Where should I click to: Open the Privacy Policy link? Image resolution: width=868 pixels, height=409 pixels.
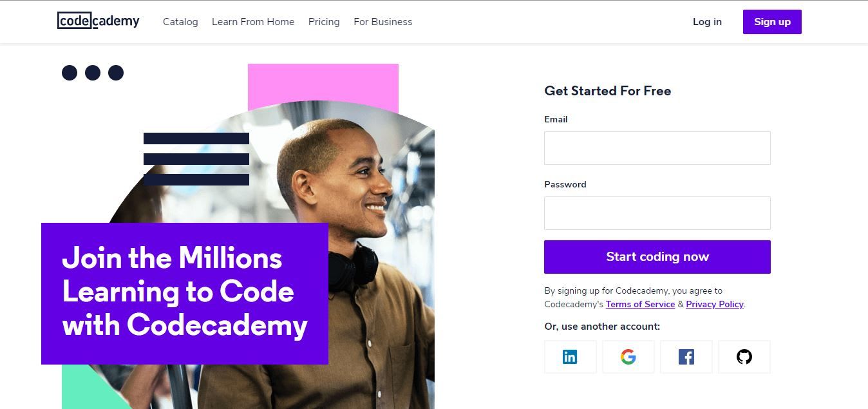714,304
